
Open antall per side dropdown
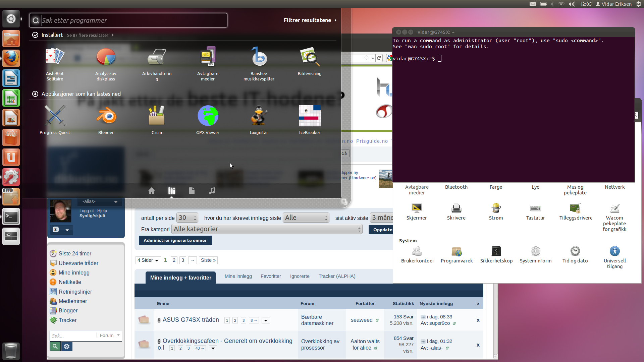[187, 218]
